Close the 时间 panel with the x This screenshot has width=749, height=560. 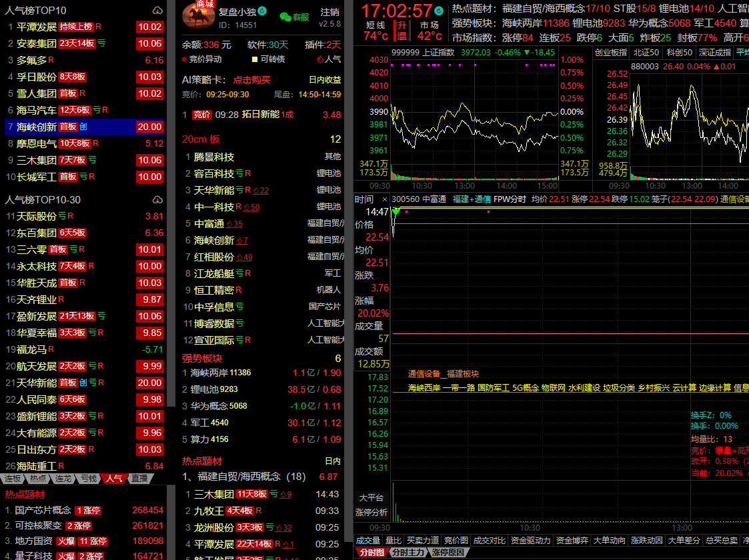tap(384, 199)
